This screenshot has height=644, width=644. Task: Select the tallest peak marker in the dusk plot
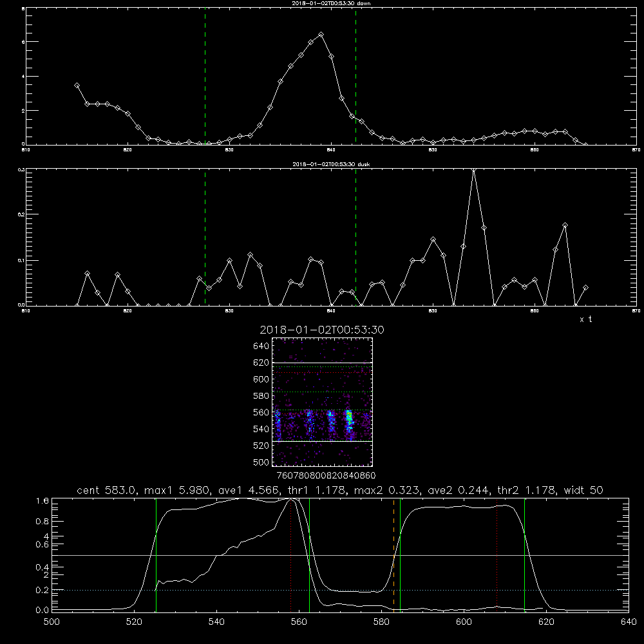click(x=474, y=169)
